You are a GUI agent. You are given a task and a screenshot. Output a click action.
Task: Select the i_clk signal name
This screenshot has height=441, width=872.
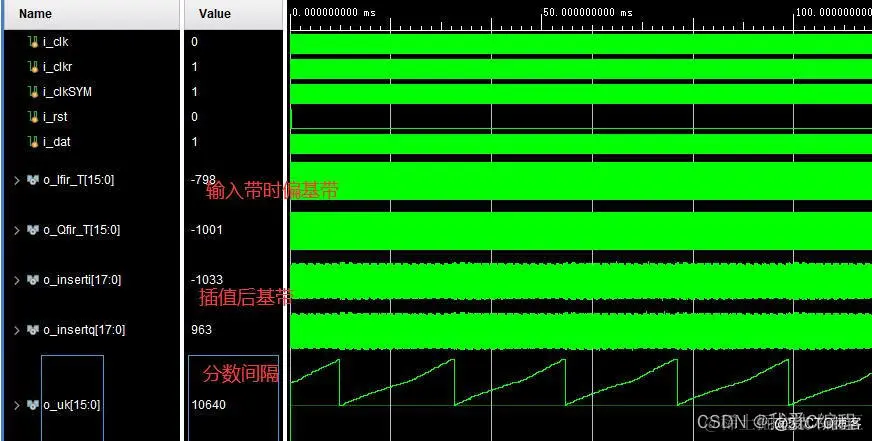56,42
